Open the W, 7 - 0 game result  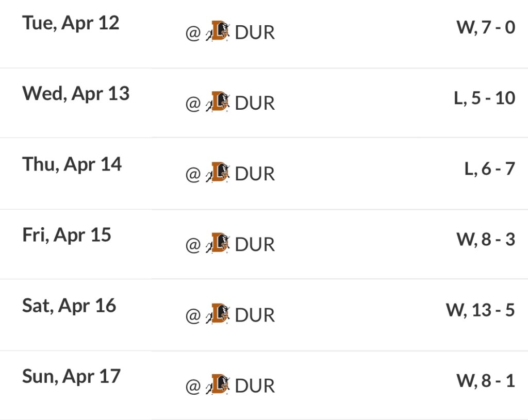485,27
